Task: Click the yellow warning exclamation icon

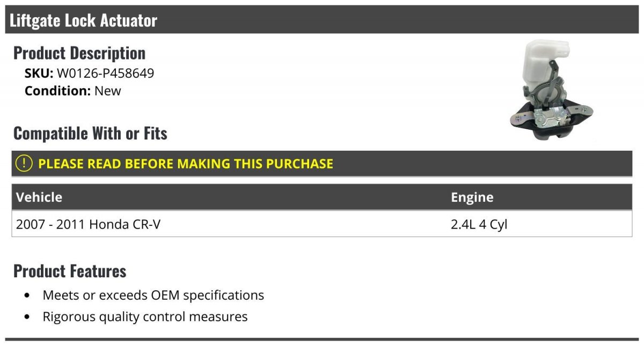Action: pos(24,163)
